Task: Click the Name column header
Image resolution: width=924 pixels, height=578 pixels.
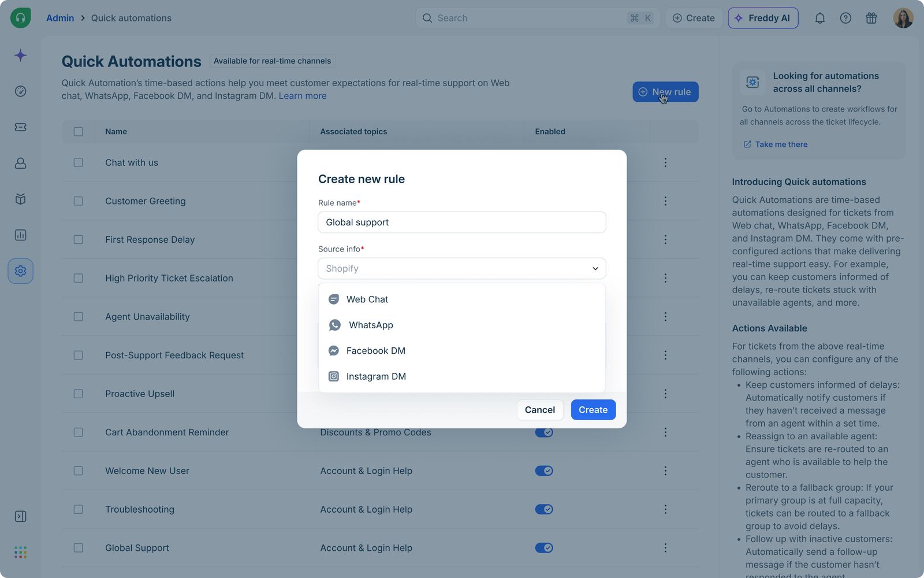Action: [116, 132]
